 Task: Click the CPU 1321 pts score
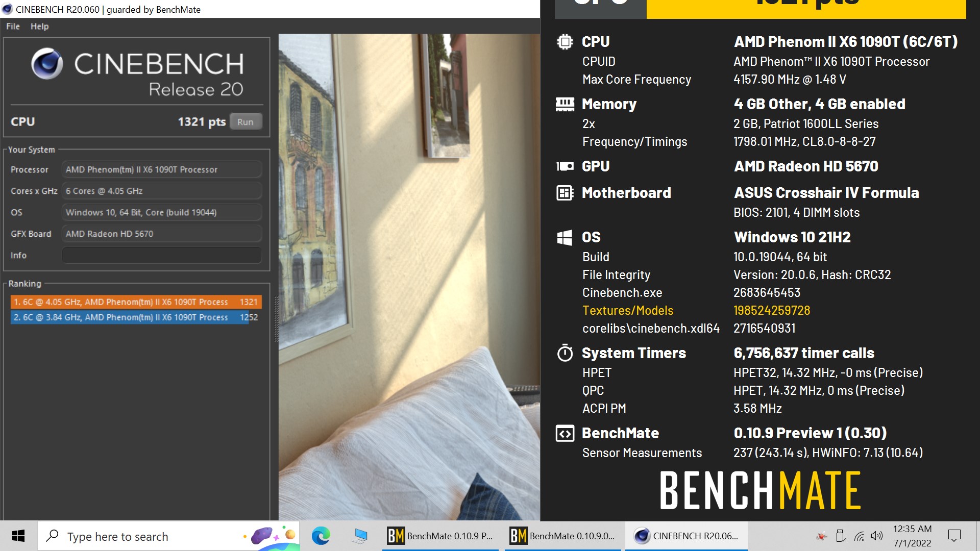(x=202, y=122)
